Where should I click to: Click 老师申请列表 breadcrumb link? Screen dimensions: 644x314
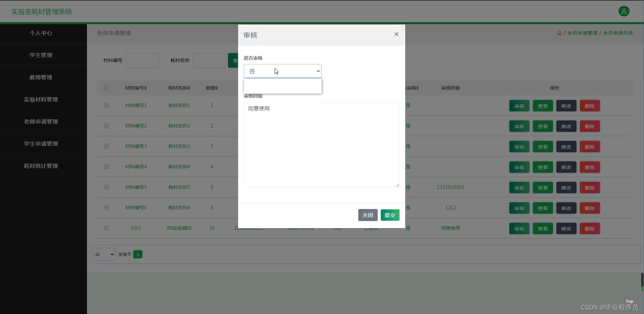click(618, 33)
